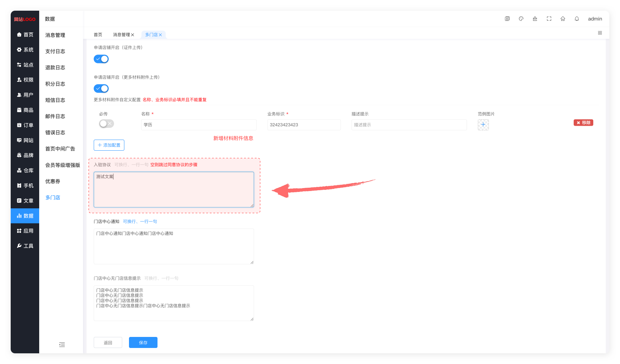Image resolution: width=620 pixels, height=364 pixels.
Task: Enable the 必传 required switch
Action: 106,124
